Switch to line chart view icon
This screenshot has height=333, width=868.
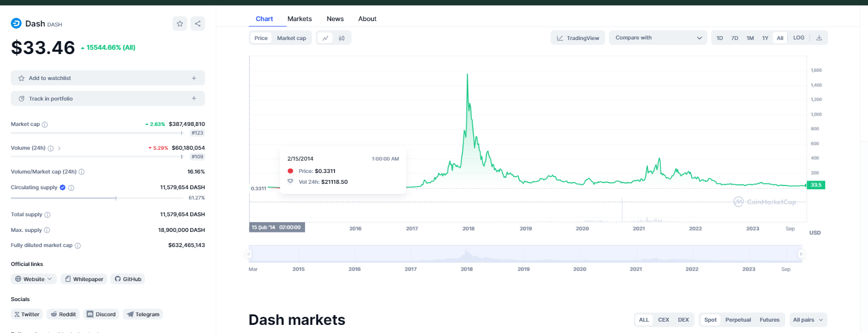tap(325, 38)
